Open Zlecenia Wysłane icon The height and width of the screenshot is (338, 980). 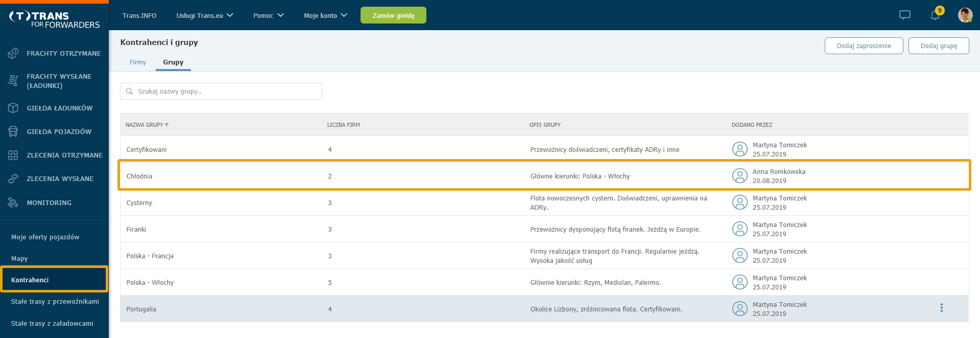point(13,178)
